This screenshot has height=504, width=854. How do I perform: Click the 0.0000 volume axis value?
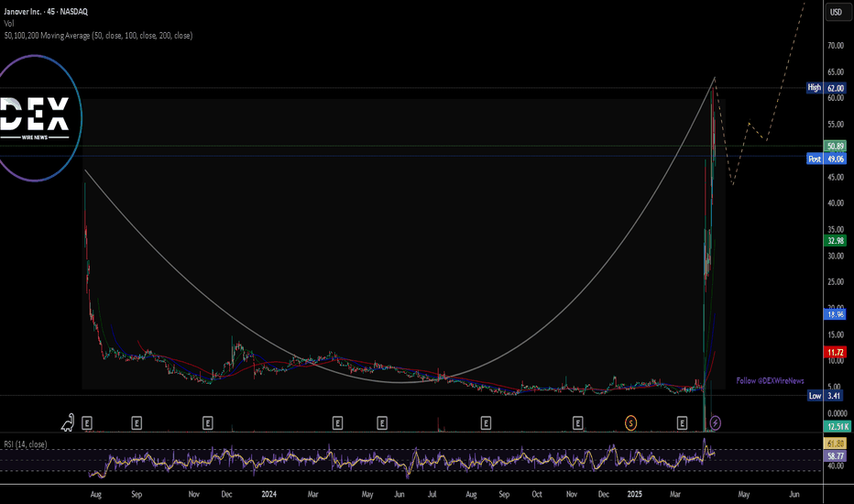tap(838, 413)
